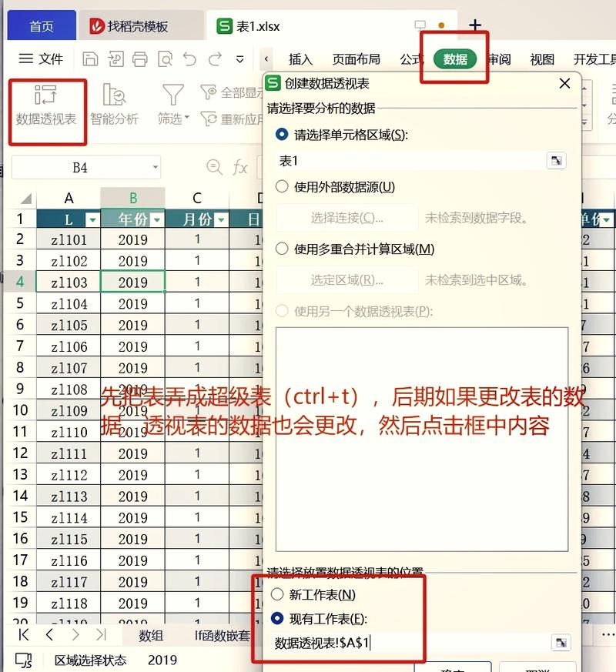
Task: Go to first sheet navigation arrow
Action: 24,635
